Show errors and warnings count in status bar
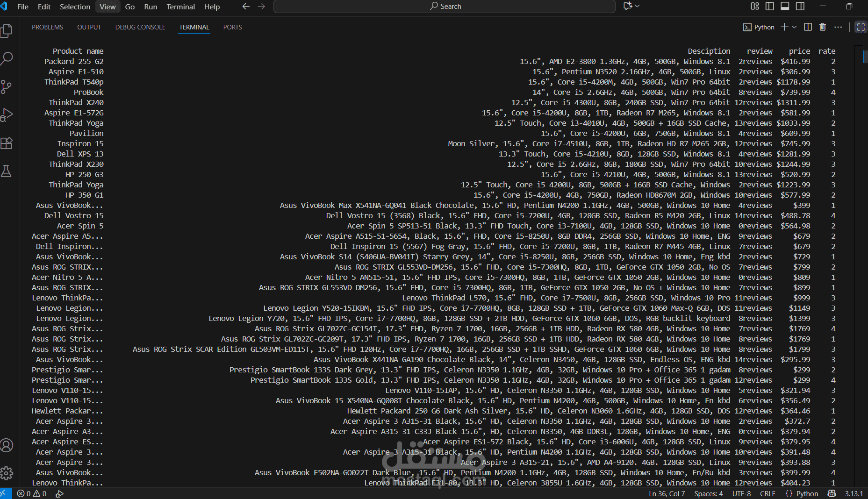This screenshot has width=868, height=499. 32,493
